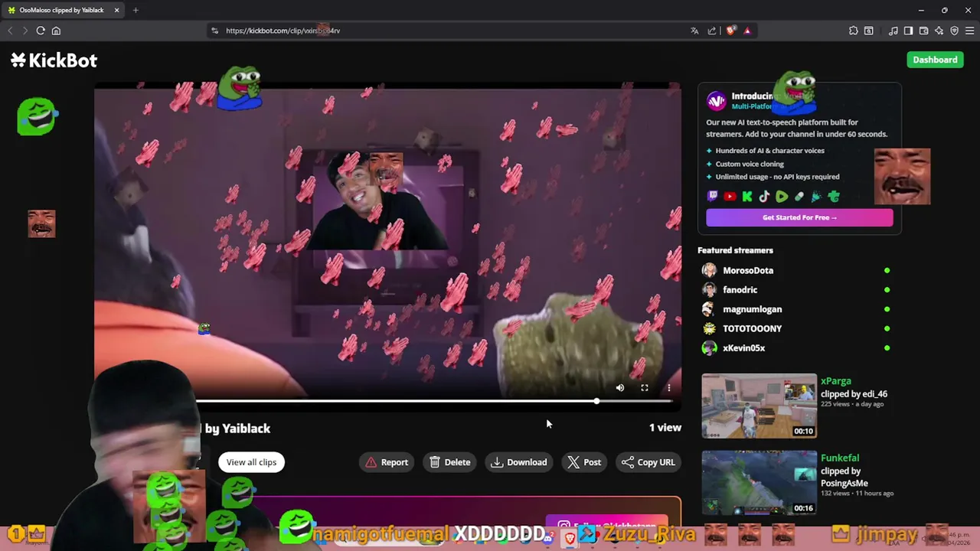Click the TikTok platform icon
Screen dimensions: 980x551
coord(764,197)
